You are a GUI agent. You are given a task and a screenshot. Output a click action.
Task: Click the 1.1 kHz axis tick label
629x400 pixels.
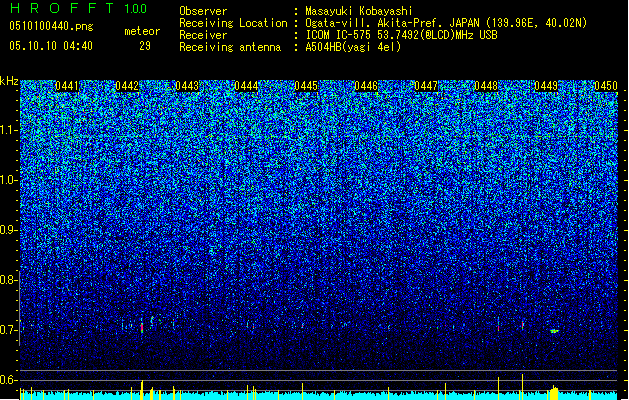click(9, 130)
